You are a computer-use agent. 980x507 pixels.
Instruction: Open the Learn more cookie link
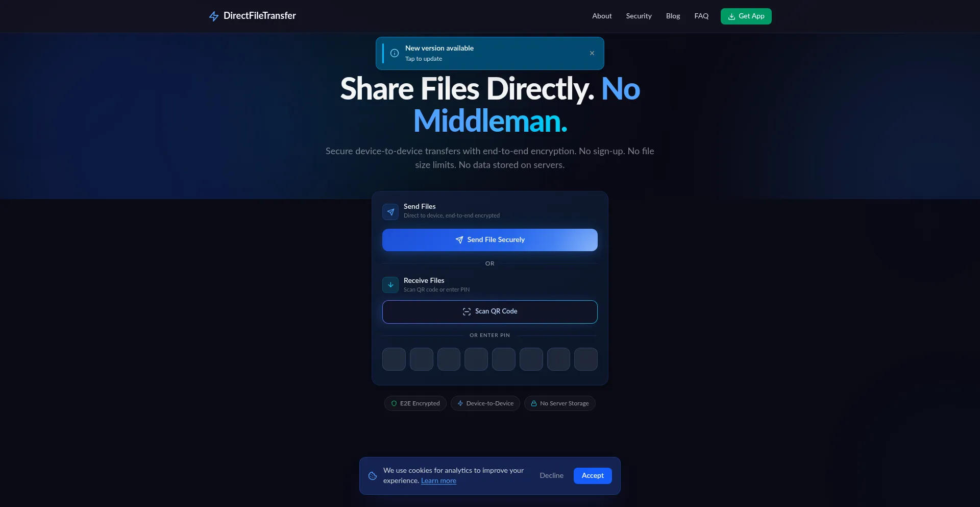(438, 481)
